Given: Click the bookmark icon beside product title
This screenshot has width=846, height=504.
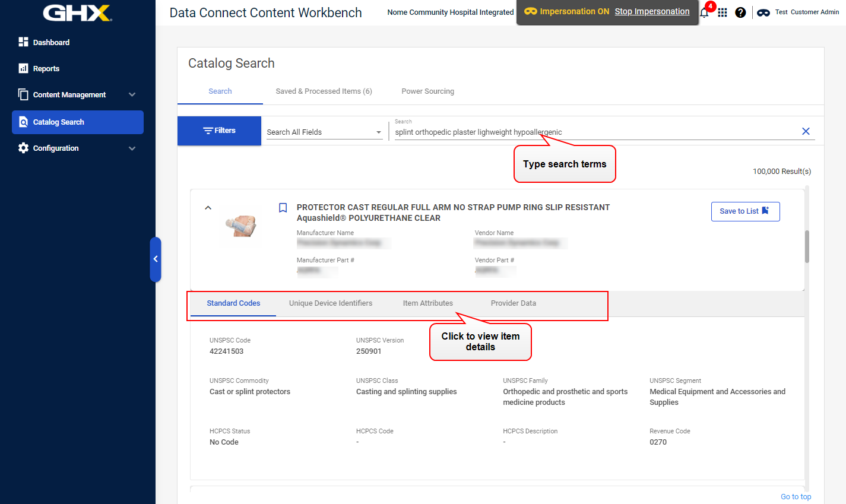Looking at the screenshot, I should coord(283,208).
